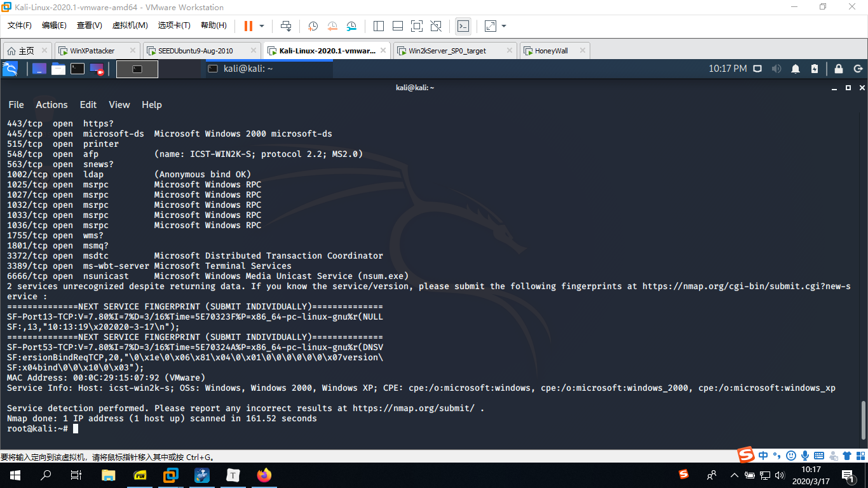Toggle the muted volume icon in Kali panel

[x=776, y=69]
